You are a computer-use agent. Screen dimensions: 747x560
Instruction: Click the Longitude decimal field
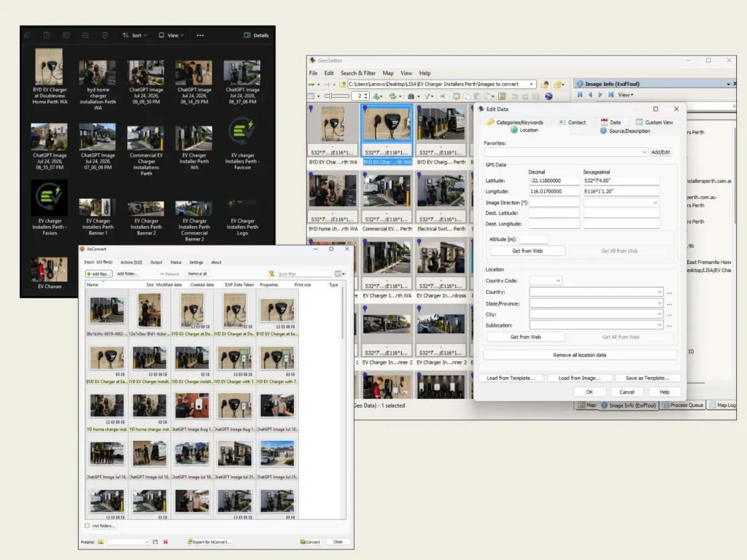click(x=554, y=192)
